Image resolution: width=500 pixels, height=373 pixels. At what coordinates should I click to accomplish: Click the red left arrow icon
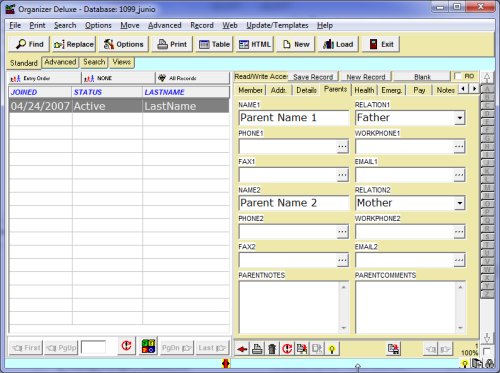pyautogui.click(x=242, y=349)
